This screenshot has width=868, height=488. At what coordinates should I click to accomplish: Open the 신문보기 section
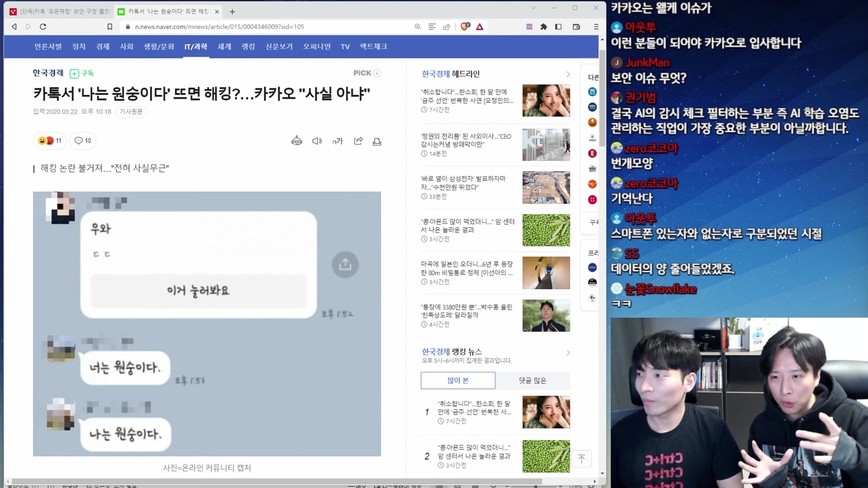pos(279,47)
